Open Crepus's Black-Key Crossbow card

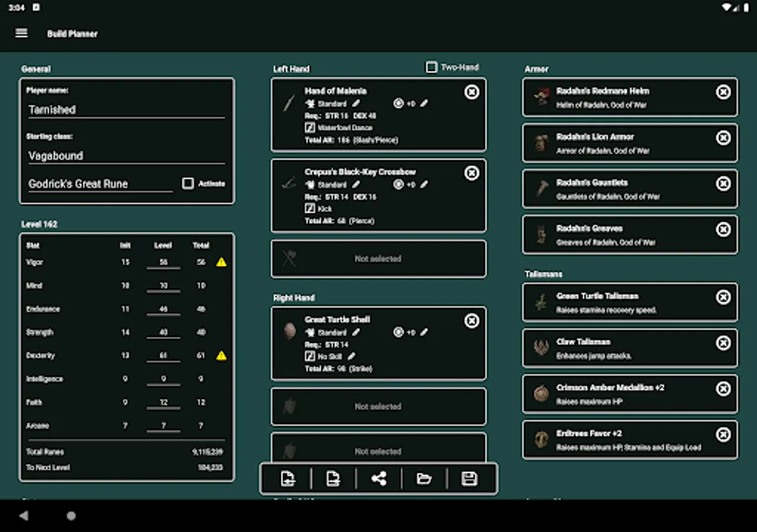[x=378, y=196]
